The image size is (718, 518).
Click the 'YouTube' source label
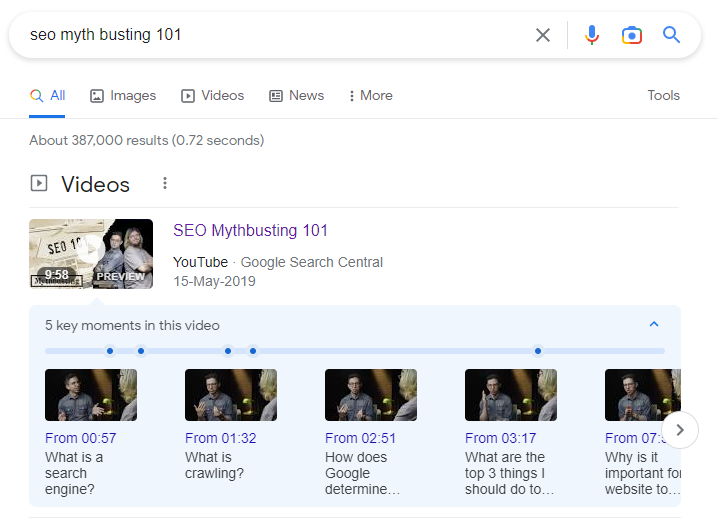pyautogui.click(x=201, y=262)
